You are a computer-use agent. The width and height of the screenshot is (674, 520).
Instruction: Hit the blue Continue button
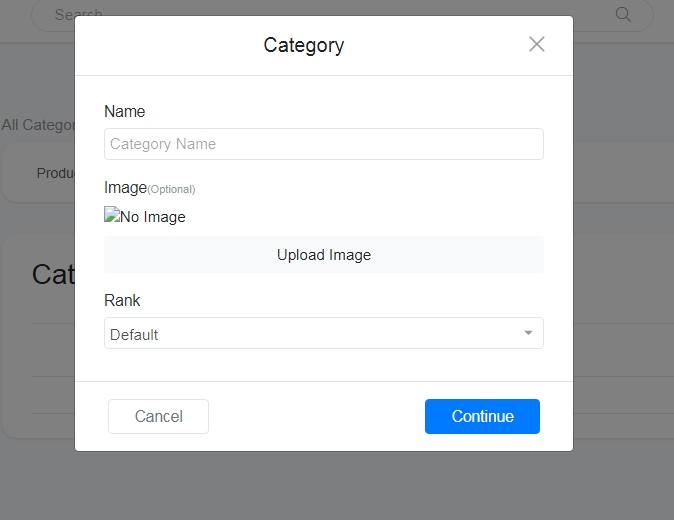pos(482,416)
